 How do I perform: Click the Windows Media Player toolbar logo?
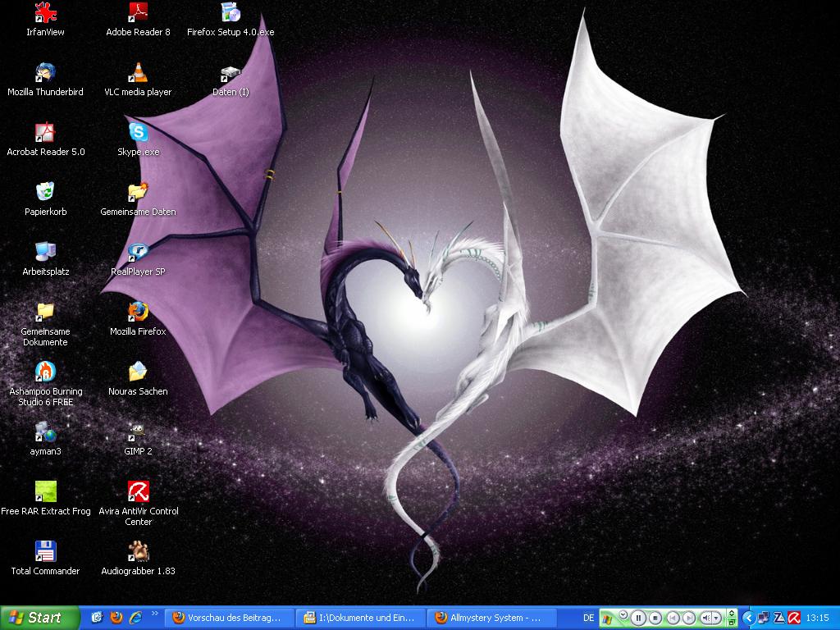point(607,619)
